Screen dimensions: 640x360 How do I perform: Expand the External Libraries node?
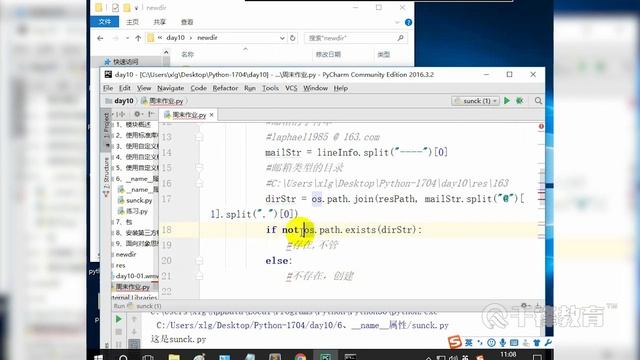point(135,298)
